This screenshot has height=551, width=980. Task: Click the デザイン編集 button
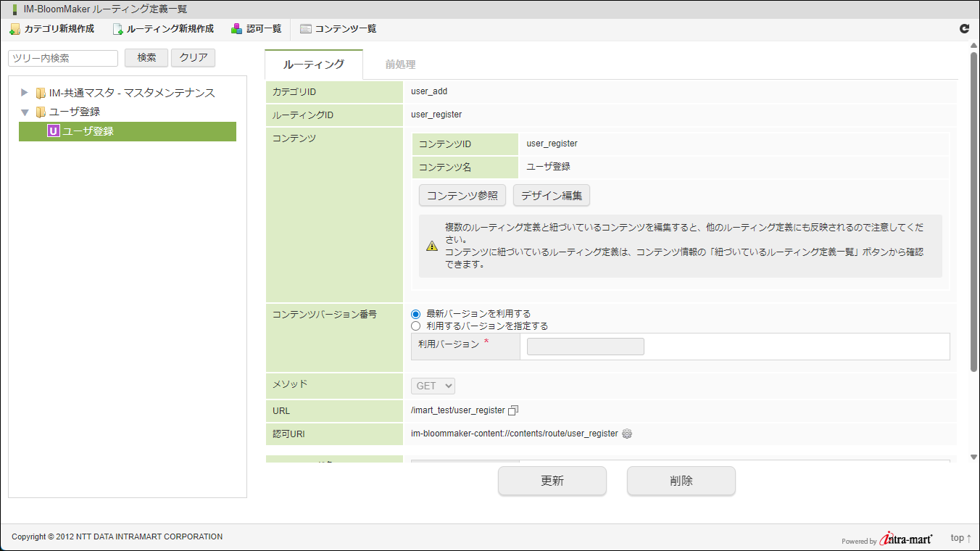[x=551, y=195]
